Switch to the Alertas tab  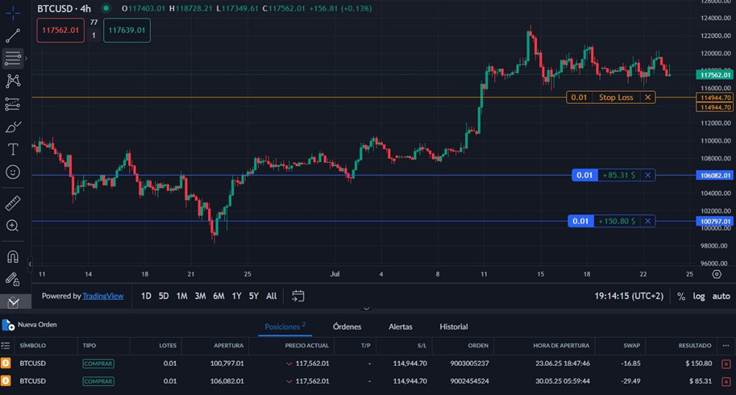pos(400,327)
